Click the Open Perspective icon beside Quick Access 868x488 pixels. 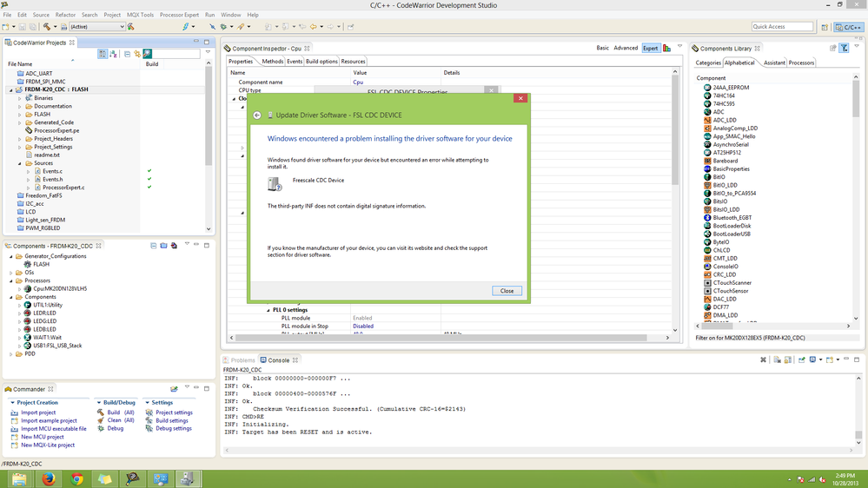[825, 27]
